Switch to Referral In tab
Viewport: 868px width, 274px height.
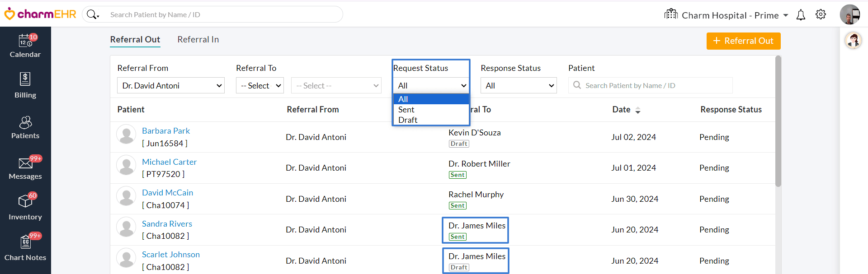(198, 40)
